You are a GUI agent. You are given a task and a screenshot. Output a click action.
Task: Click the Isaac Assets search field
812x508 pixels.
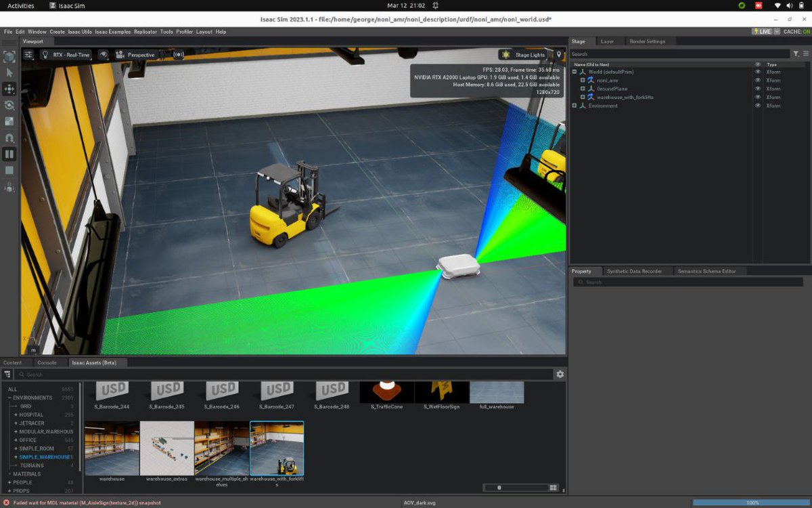(283, 374)
